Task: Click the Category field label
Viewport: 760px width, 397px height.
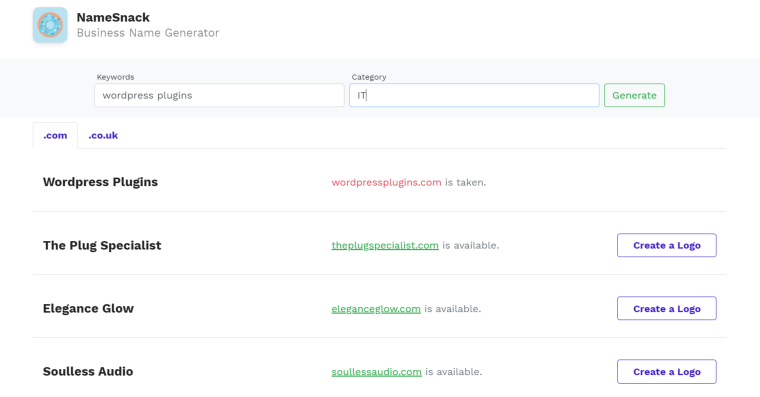Action: pos(369,77)
